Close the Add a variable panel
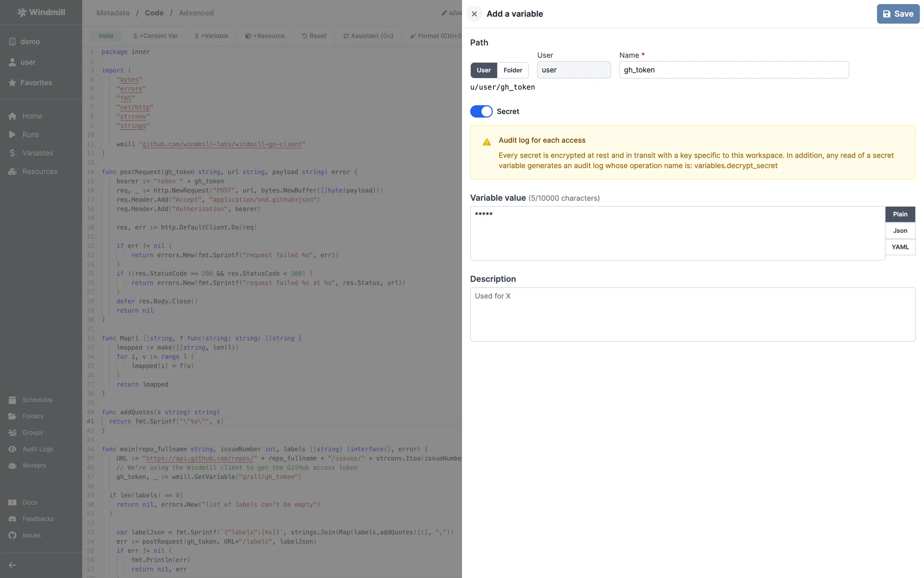 474,13
